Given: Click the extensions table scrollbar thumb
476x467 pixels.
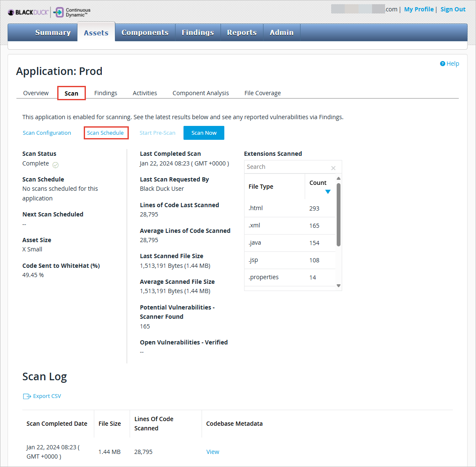Looking at the screenshot, I should pyautogui.click(x=338, y=214).
